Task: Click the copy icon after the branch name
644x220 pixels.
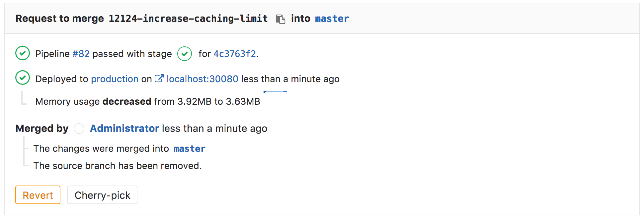Action: [281, 19]
